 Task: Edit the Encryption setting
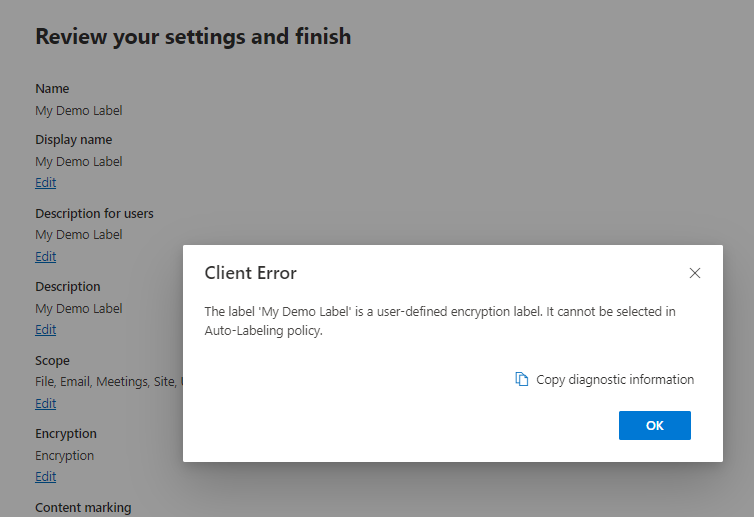coord(46,477)
